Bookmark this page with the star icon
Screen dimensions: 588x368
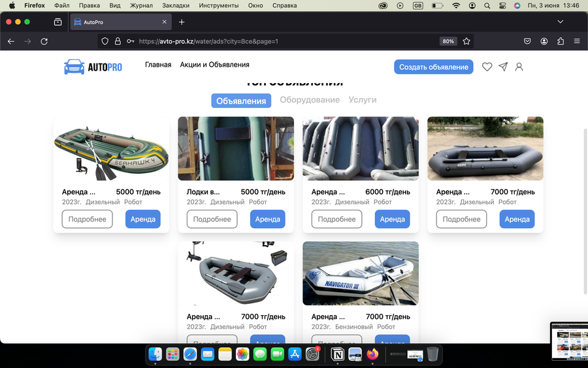pos(466,41)
